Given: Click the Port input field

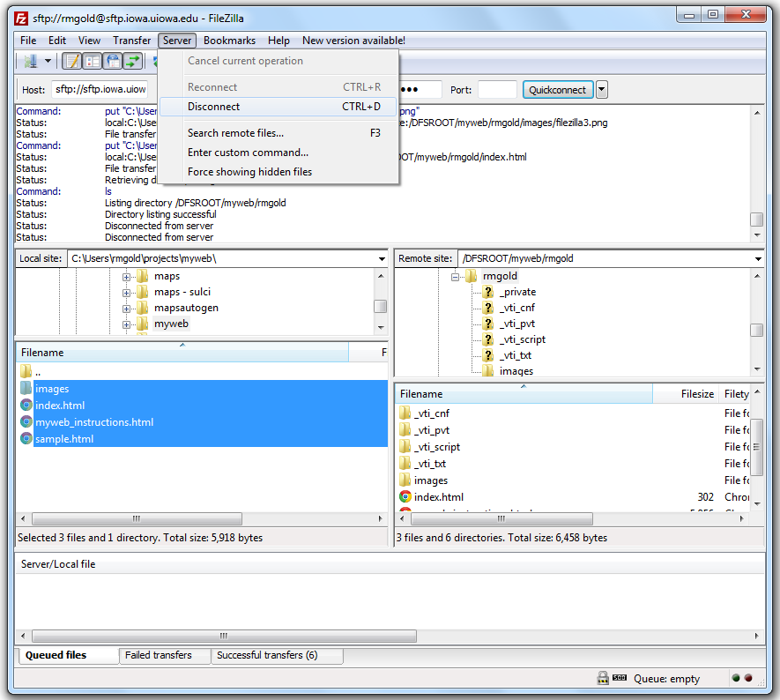Looking at the screenshot, I should 497,90.
